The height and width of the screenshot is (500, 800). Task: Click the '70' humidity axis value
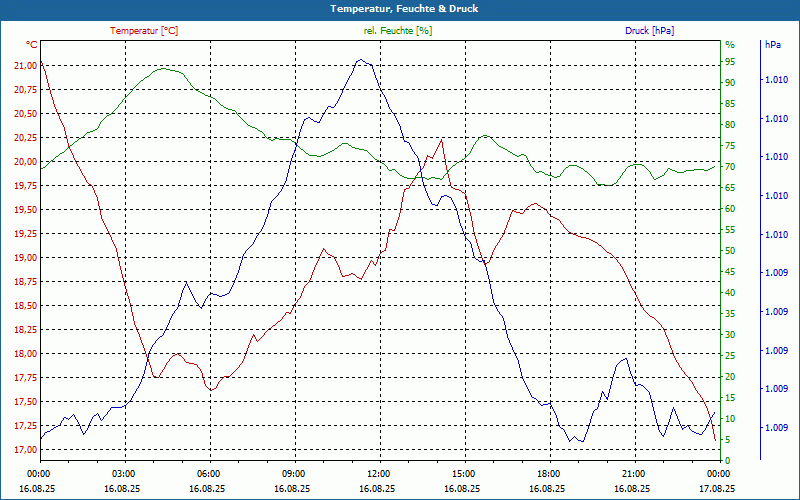730,167
